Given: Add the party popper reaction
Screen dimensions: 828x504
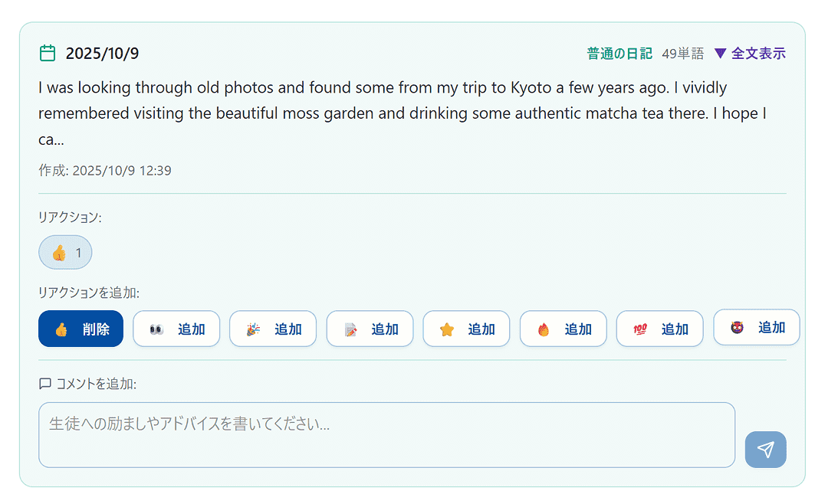Looking at the screenshot, I should click(273, 329).
